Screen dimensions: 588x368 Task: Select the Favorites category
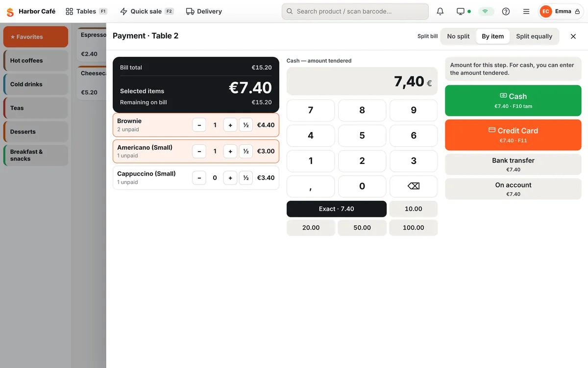(x=36, y=37)
